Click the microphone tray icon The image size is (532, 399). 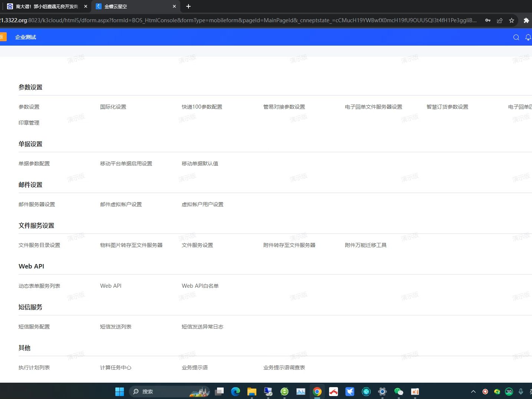coord(521,392)
